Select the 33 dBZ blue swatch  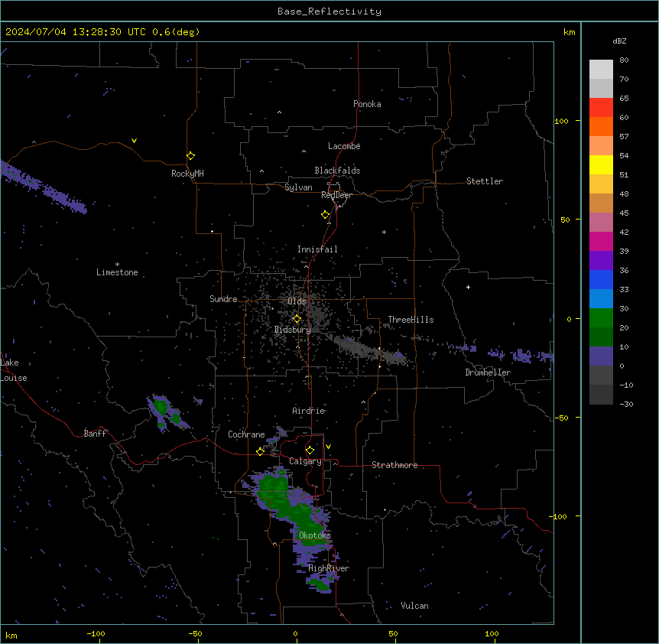601,298
